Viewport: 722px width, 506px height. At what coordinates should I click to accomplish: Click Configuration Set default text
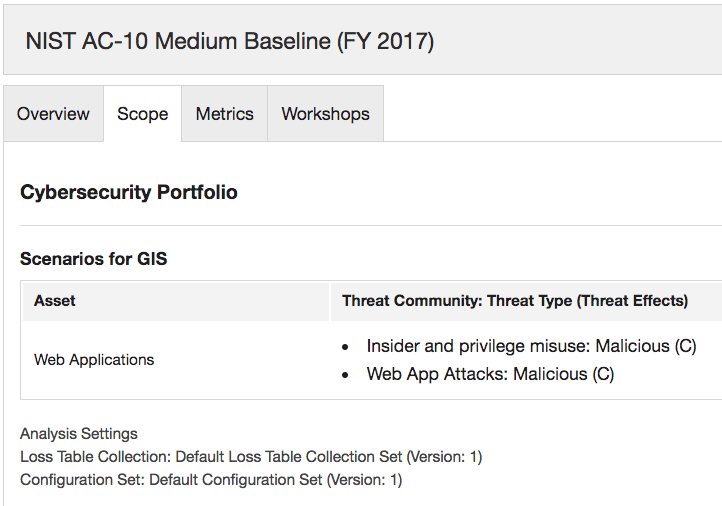coord(211,480)
